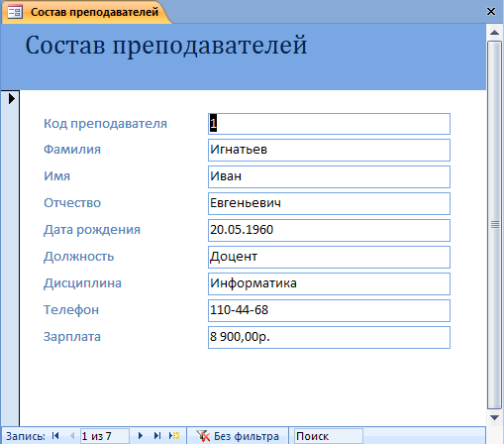Image resolution: width=504 pixels, height=444 pixels.
Task: Toggle the Без фильтра filter button
Action: (238, 436)
